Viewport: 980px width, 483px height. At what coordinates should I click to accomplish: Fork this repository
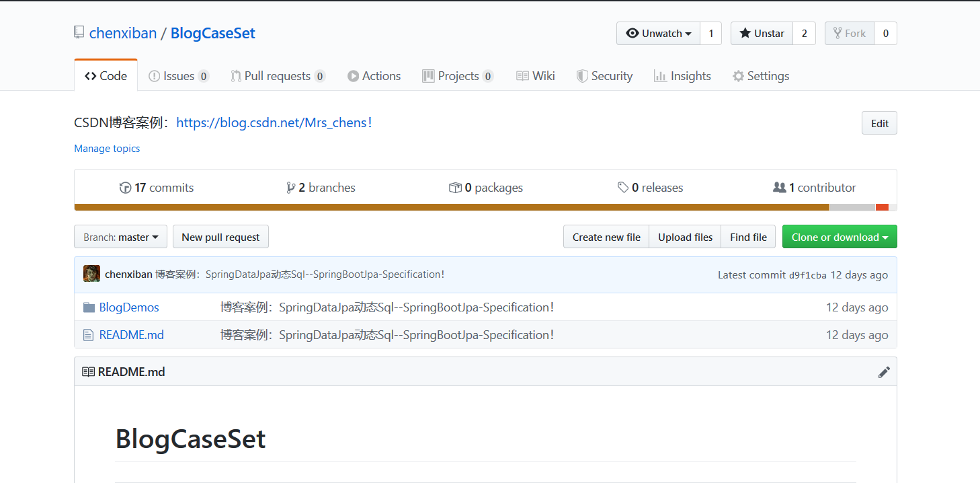click(x=850, y=34)
